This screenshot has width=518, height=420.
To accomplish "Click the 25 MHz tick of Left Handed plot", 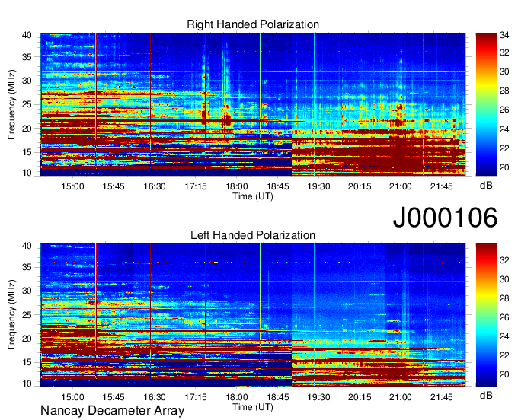I will (27, 315).
